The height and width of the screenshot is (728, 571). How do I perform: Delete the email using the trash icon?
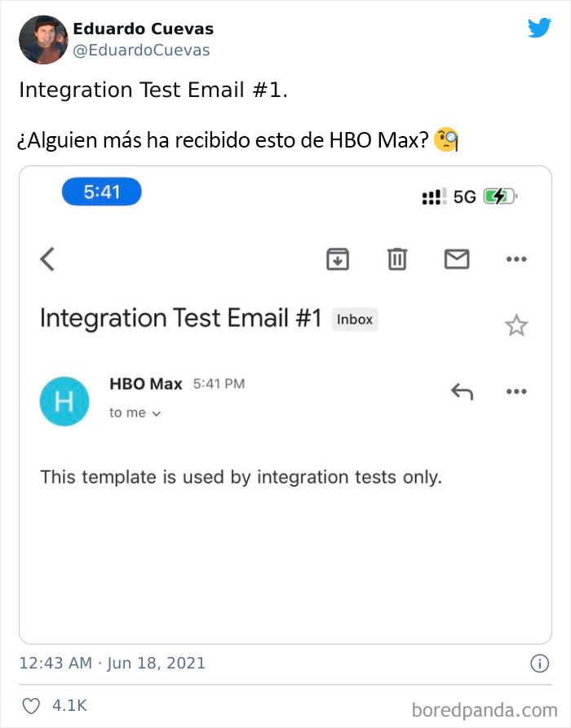397,259
